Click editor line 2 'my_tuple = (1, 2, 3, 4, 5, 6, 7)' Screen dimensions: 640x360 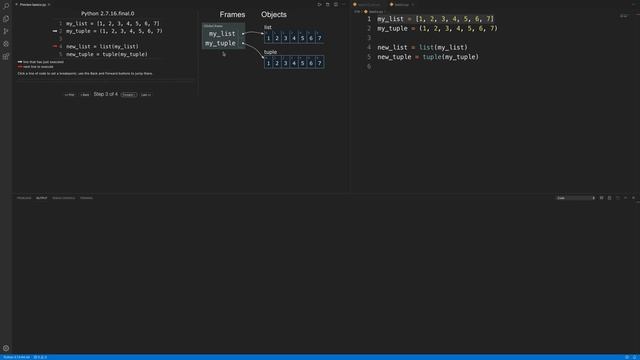[437, 29]
